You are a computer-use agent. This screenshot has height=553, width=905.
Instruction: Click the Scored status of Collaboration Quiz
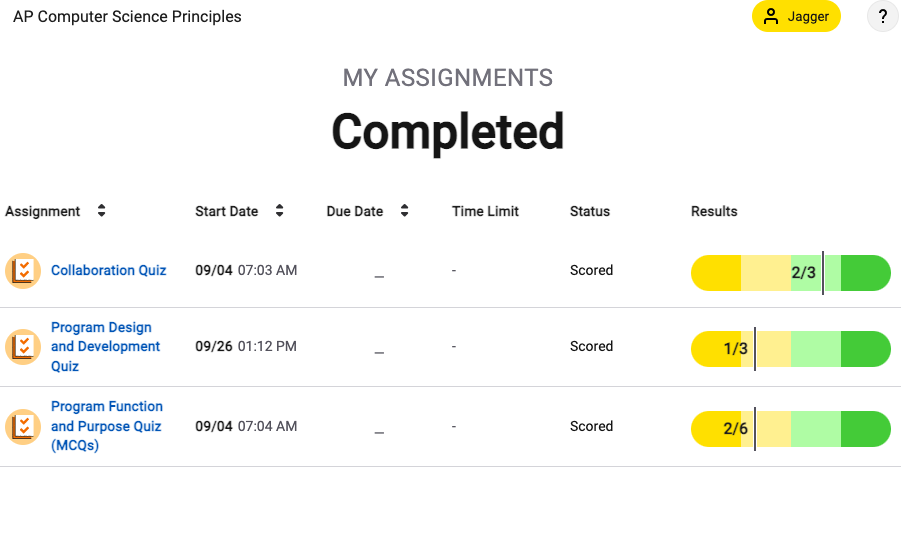coord(592,270)
